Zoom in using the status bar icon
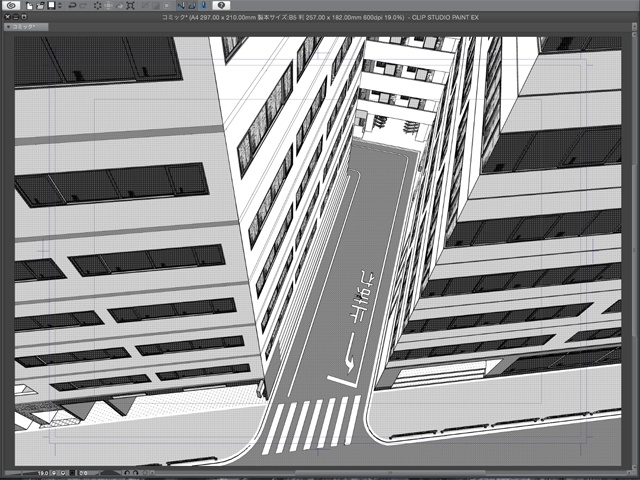Viewport: 640px width, 480px height. 63,473
